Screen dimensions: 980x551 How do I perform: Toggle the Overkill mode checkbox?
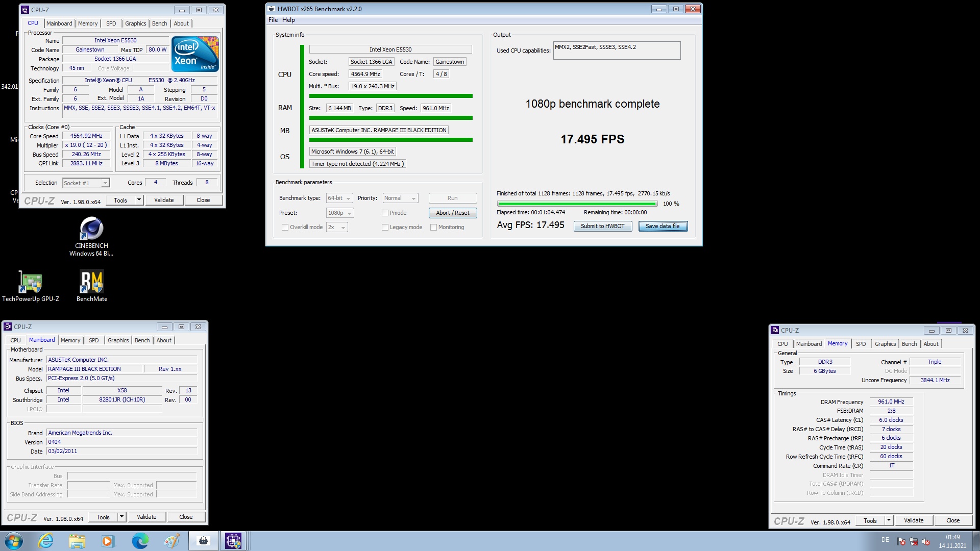click(285, 228)
